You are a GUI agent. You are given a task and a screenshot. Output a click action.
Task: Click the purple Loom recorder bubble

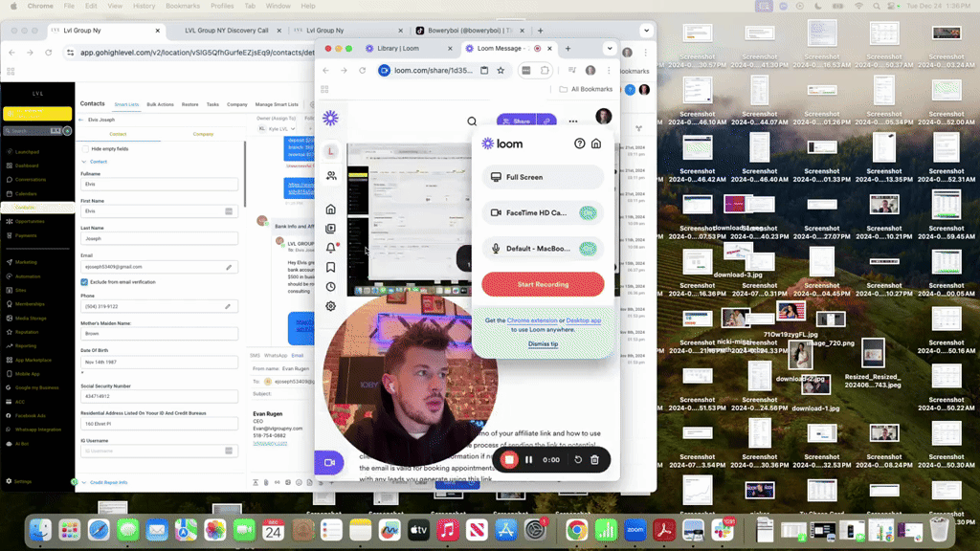click(329, 460)
